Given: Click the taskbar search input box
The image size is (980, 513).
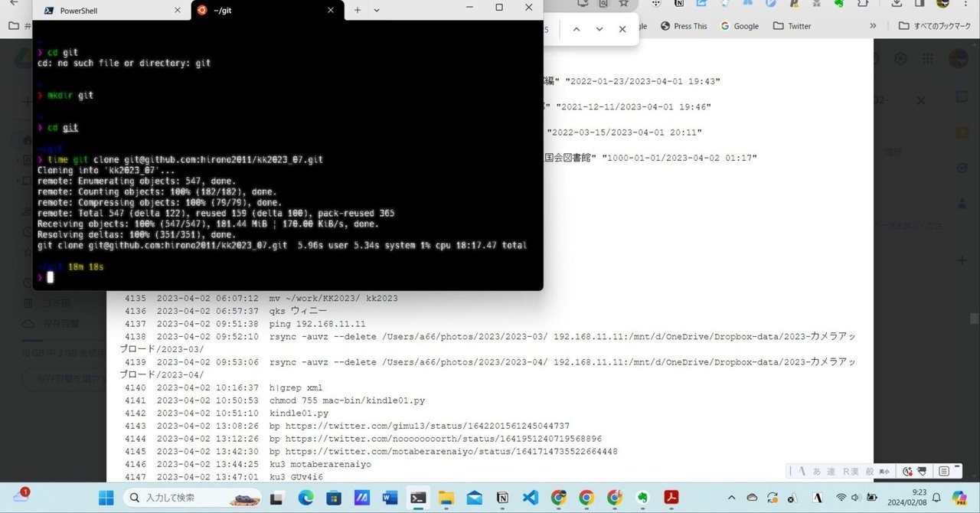Looking at the screenshot, I should pos(191,498).
